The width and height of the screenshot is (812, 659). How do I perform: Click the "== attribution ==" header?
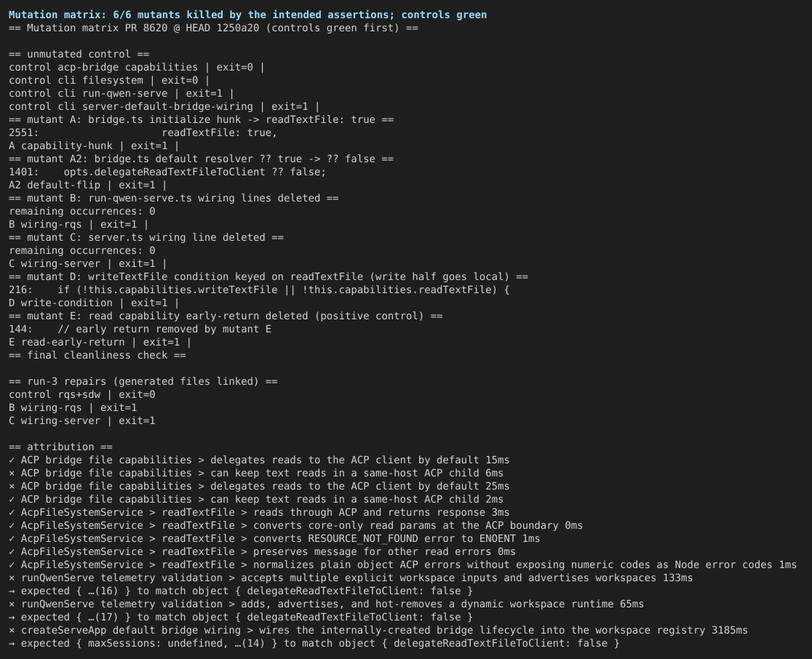pos(60,446)
